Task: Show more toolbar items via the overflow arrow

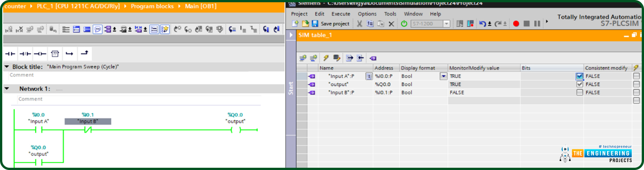Action: coord(547,21)
